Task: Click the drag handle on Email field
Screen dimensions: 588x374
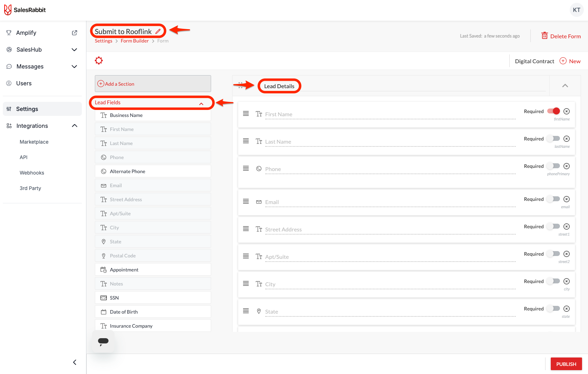Action: click(x=246, y=202)
